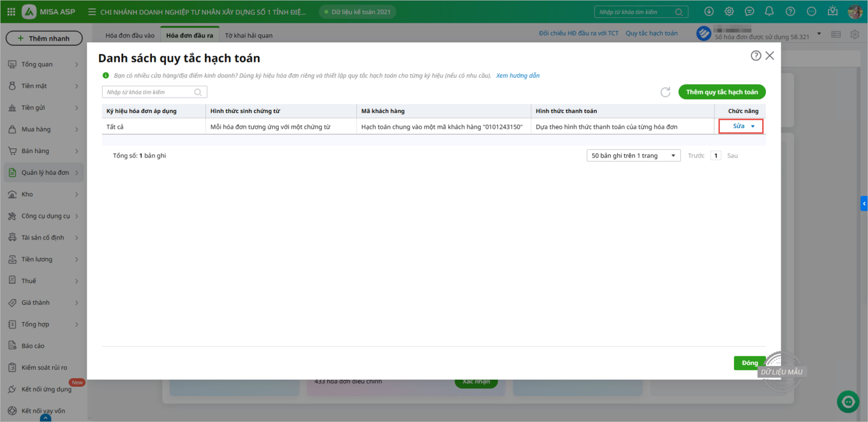Expand the Quản lý hóa đơn sidebar item
Image resolution: width=868 pixels, height=422 pixels.
pos(44,173)
